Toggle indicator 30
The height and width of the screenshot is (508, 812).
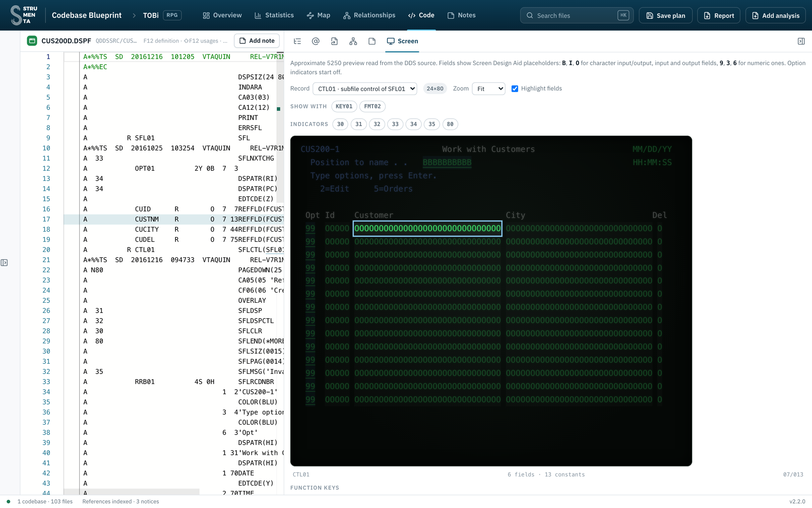click(340, 124)
